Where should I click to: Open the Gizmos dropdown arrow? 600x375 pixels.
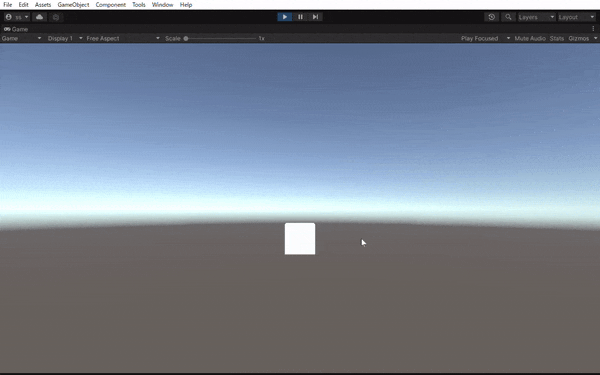(x=595, y=38)
